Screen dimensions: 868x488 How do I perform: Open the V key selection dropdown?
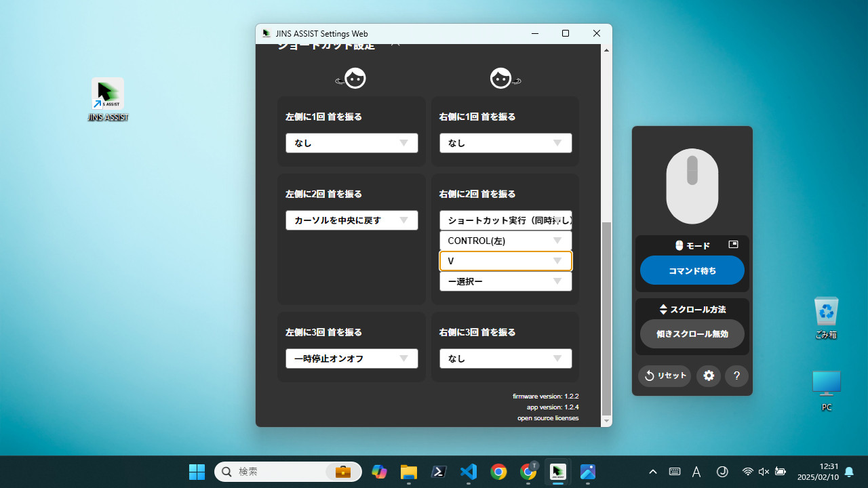click(505, 260)
